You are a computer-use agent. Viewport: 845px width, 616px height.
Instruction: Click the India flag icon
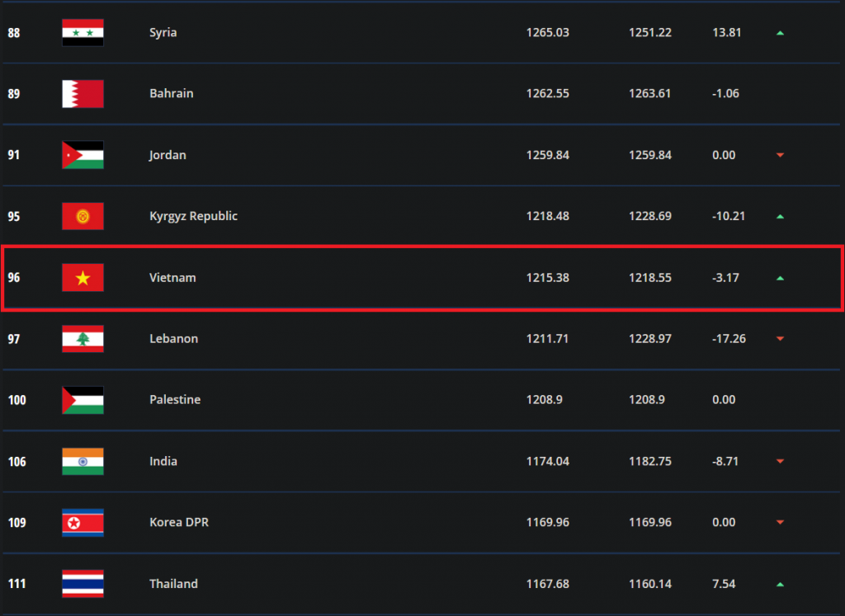(83, 461)
